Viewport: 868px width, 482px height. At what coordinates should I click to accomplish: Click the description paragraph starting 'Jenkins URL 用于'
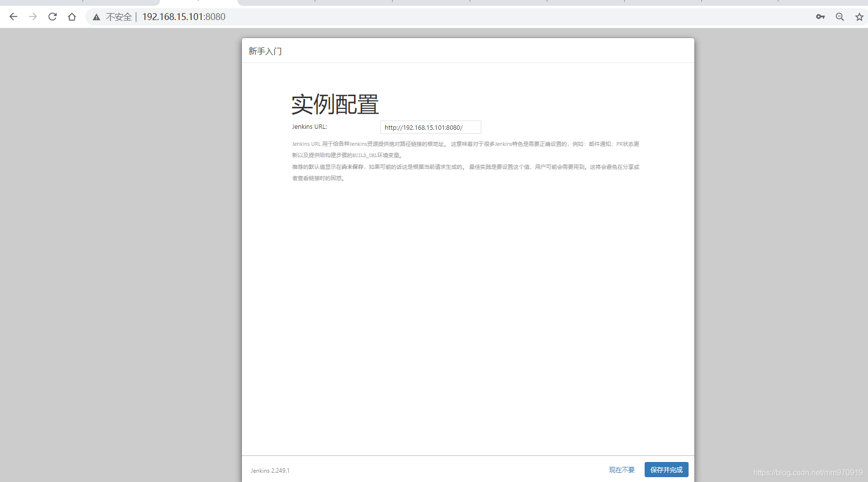pos(466,150)
